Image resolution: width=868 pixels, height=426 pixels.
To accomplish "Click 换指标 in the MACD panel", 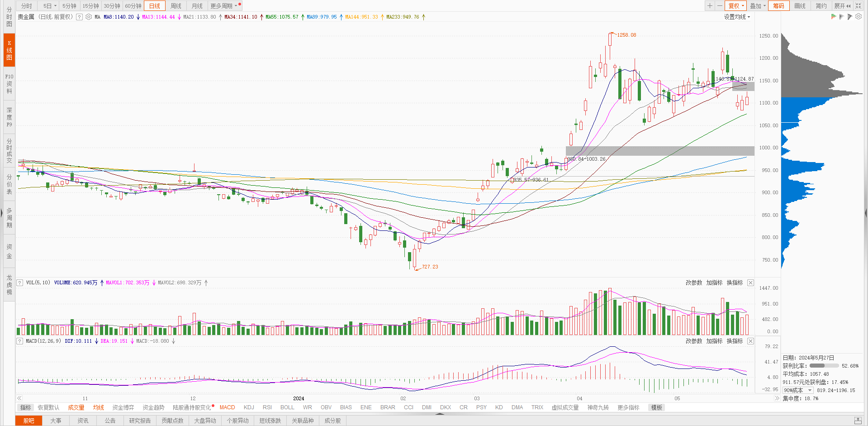I will point(735,341).
